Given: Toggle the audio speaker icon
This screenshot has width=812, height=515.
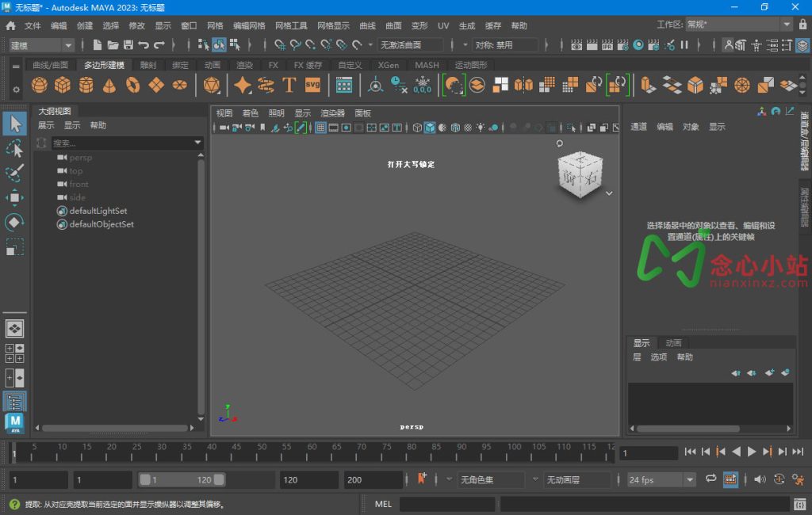Looking at the screenshot, I should pos(760,479).
